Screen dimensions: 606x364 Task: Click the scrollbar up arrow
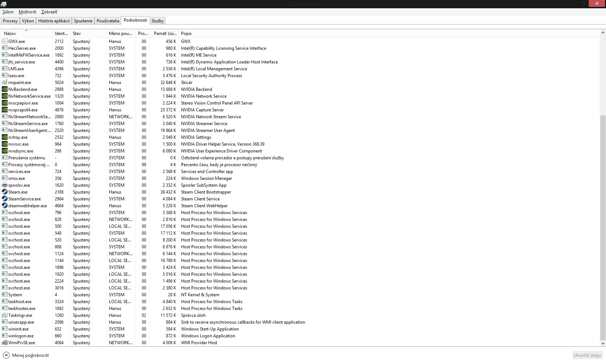pos(603,33)
